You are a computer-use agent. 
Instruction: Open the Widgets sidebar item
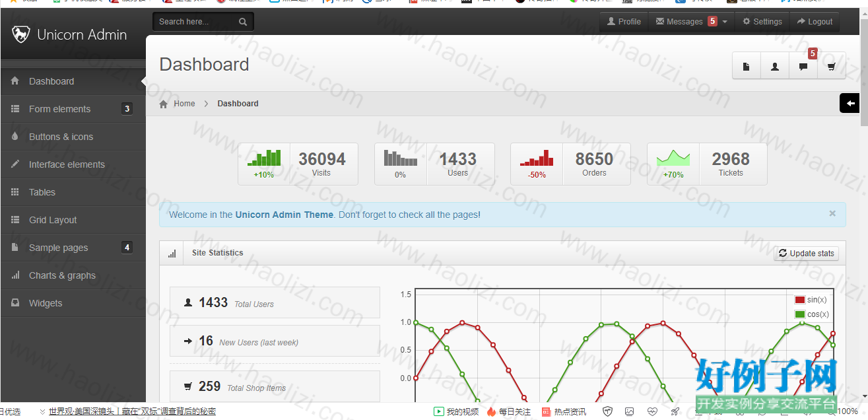click(73, 303)
